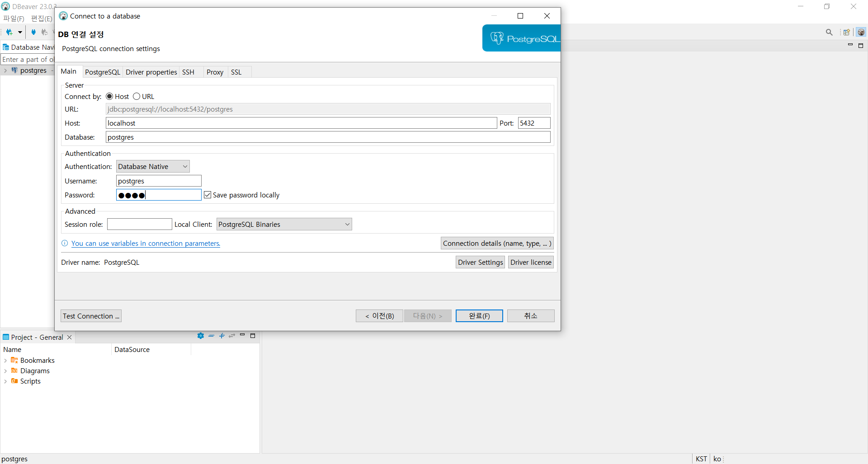The height and width of the screenshot is (464, 868).
Task: Open the 편집(E) menu
Action: point(42,19)
